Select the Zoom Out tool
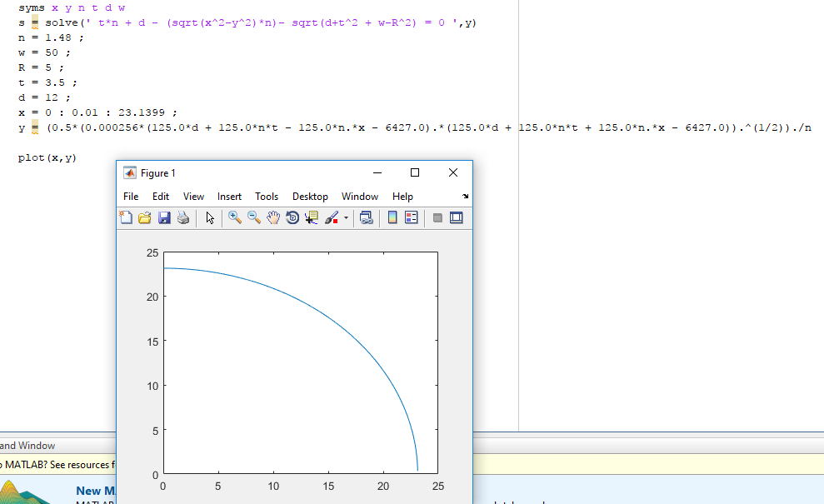This screenshot has width=824, height=504. pos(253,218)
